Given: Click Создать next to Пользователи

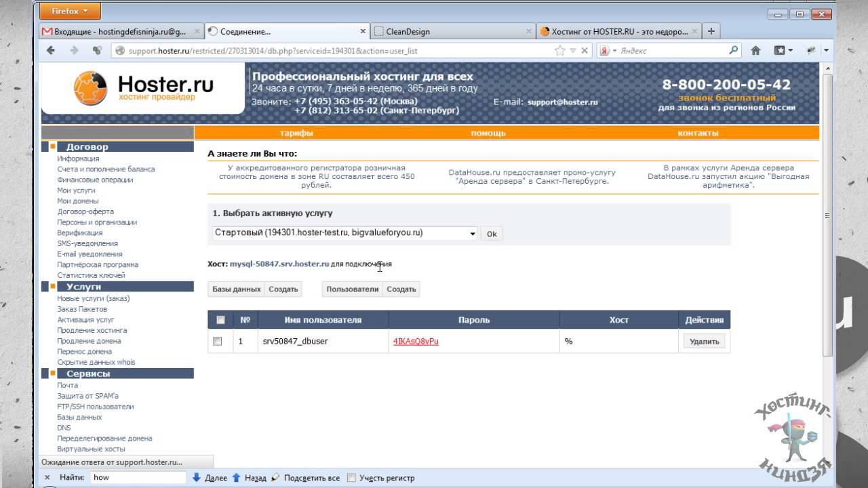Looking at the screenshot, I should coord(401,289).
